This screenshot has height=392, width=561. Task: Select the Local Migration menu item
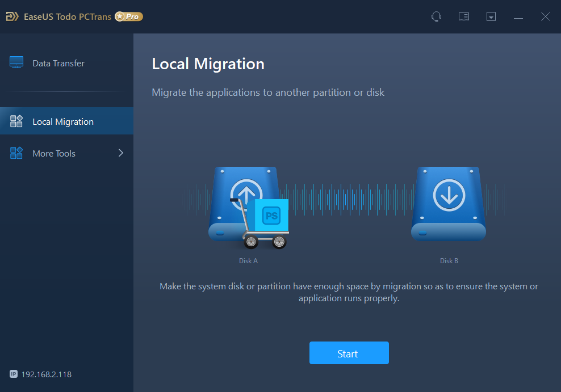coord(66,121)
